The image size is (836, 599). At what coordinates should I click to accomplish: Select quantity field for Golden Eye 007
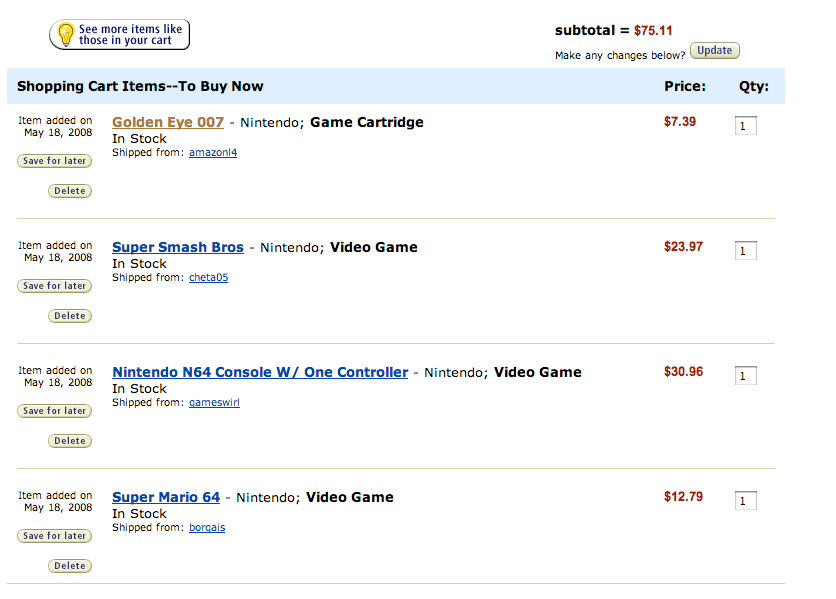[745, 126]
